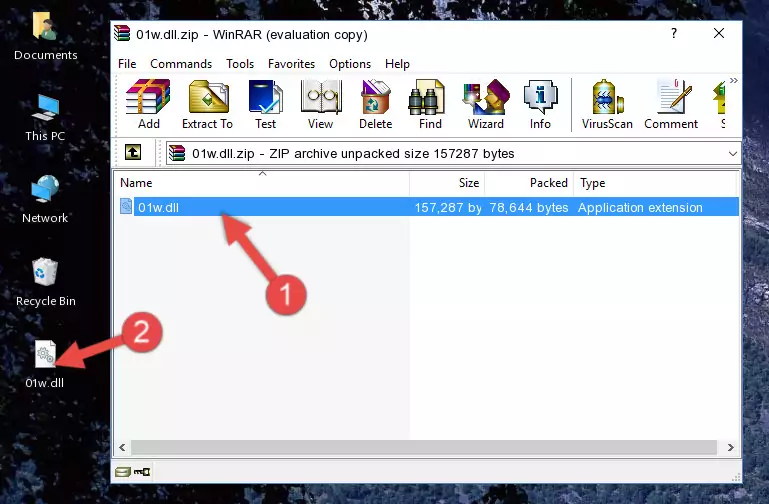The image size is (769, 504).
Task: Run the Test archive tool
Action: point(265,104)
